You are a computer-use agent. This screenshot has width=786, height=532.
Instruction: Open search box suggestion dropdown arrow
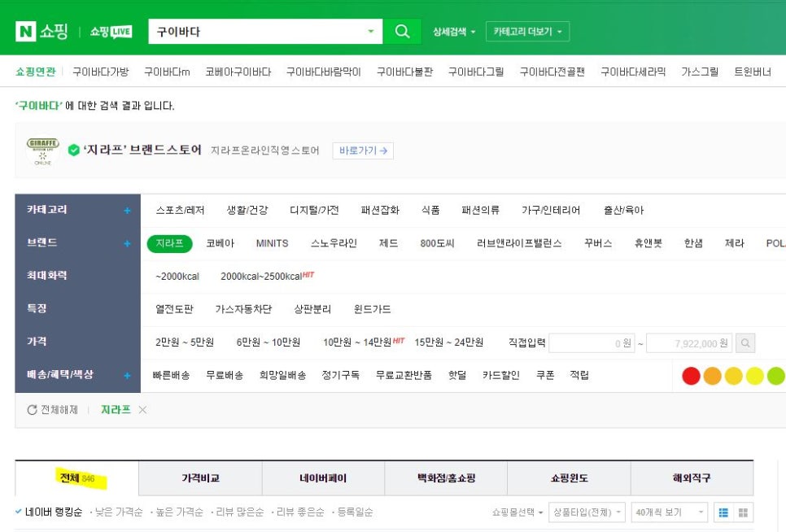tap(371, 31)
